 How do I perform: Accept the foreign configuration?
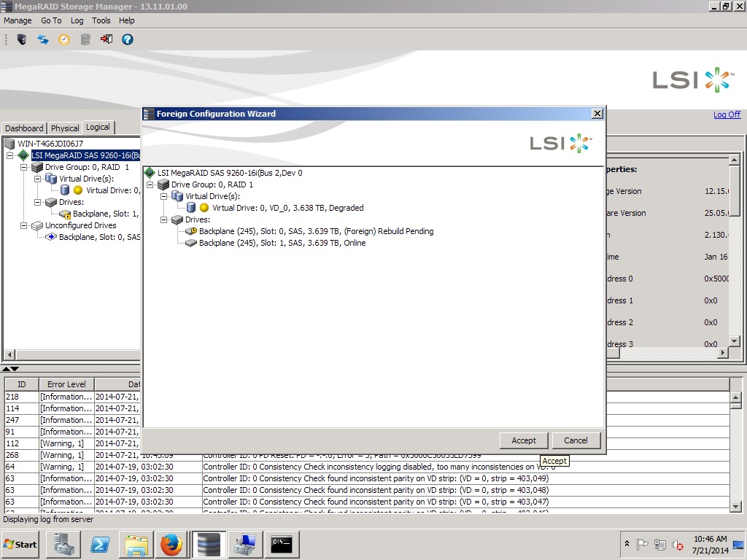pos(523,440)
